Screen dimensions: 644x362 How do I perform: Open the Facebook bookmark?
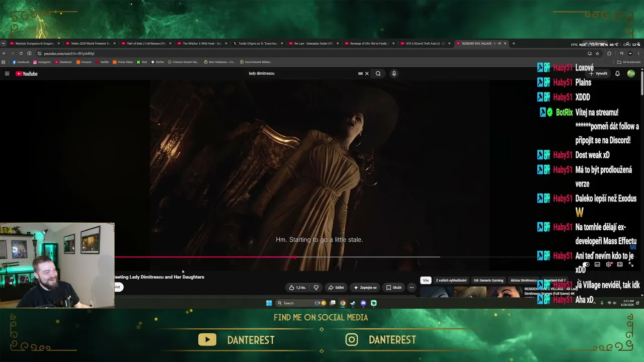point(21,62)
